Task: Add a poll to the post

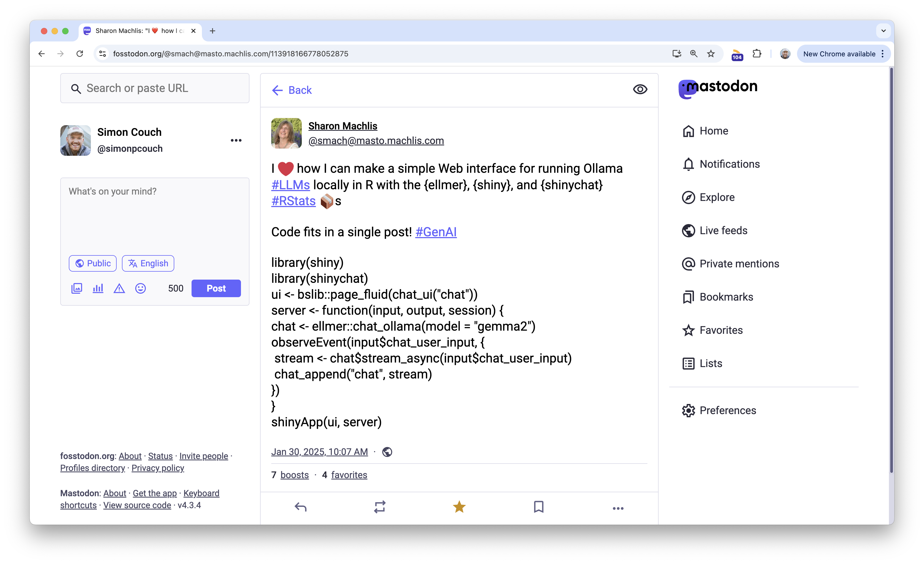Action: tap(98, 288)
